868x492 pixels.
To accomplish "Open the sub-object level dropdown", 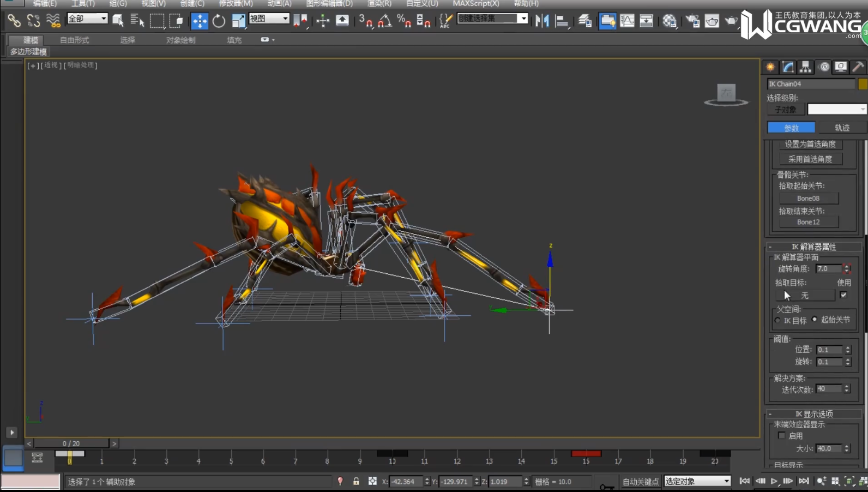I will [x=836, y=109].
